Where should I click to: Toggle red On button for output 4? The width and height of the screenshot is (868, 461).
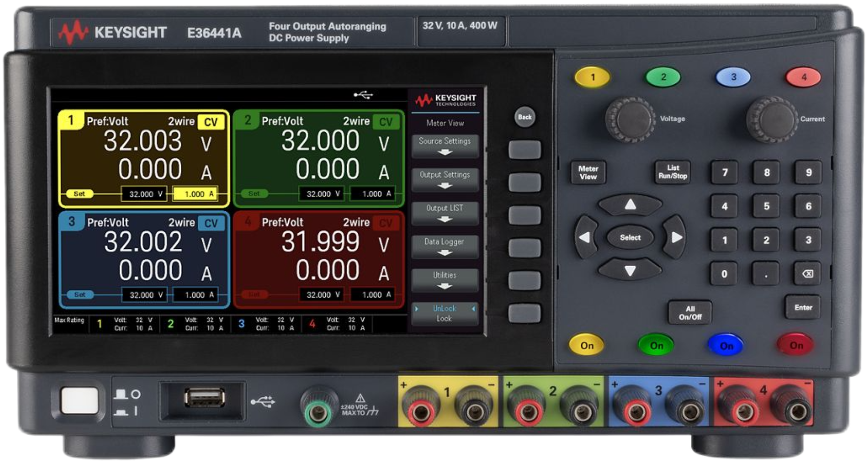click(x=796, y=345)
